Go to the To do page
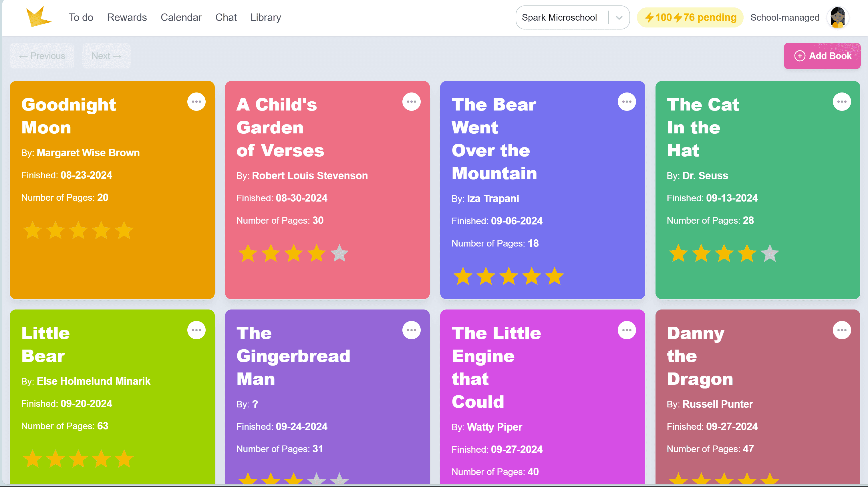 pyautogui.click(x=81, y=17)
